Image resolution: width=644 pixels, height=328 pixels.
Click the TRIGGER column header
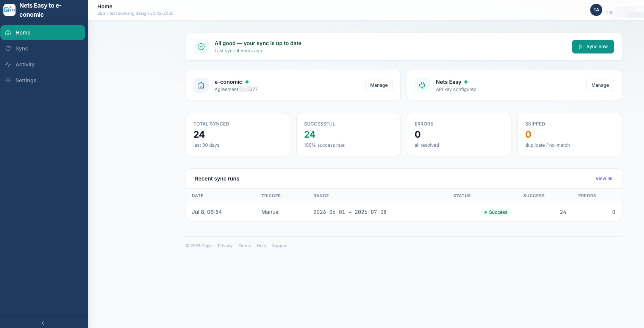click(x=271, y=196)
